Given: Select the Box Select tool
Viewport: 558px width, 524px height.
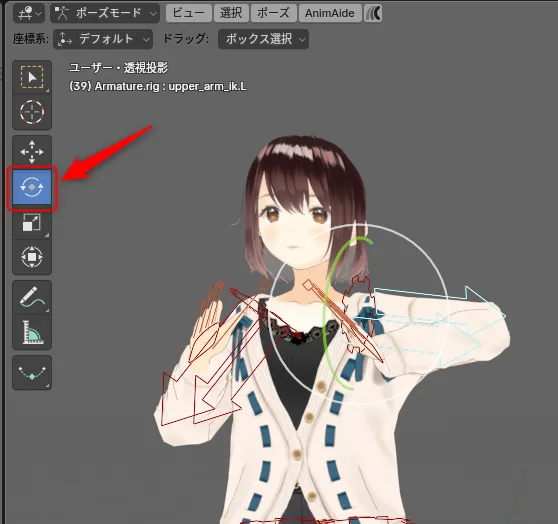Looking at the screenshot, I should (32, 77).
